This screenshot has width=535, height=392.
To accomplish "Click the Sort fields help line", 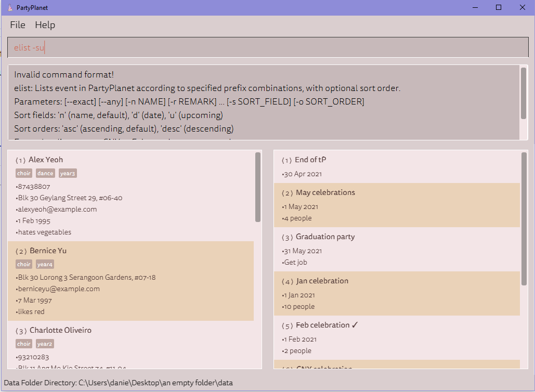I will [119, 115].
